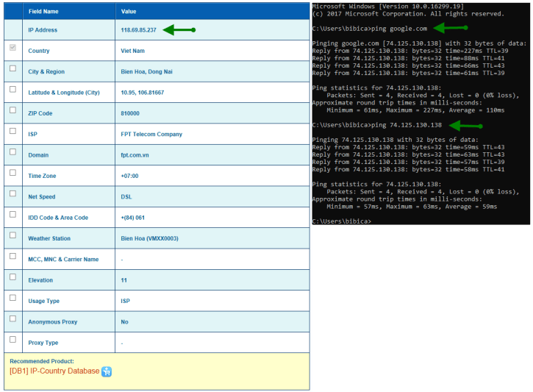Click the Value column header
This screenshot has width=533, height=392.
point(129,12)
